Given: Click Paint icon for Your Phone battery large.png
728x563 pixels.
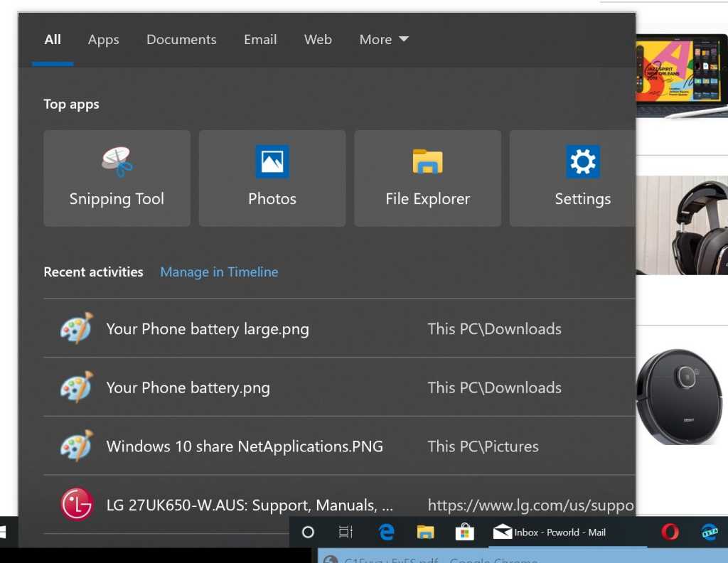Looking at the screenshot, I should [x=77, y=328].
